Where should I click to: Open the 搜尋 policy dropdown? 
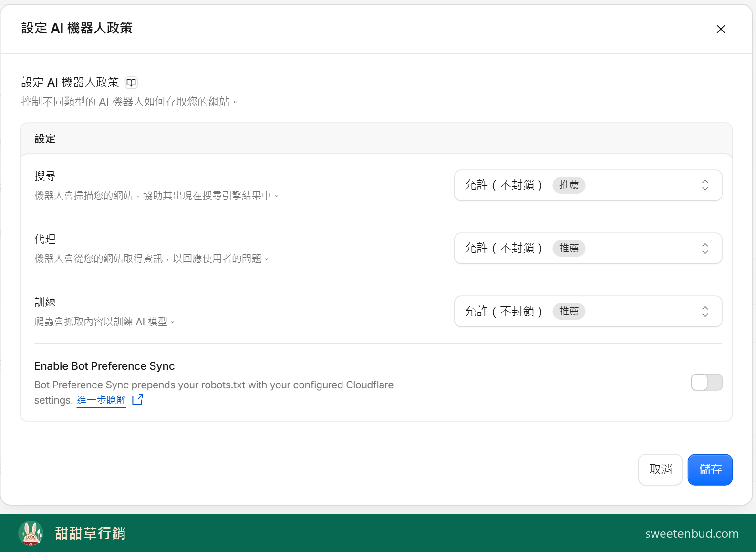[x=588, y=185]
